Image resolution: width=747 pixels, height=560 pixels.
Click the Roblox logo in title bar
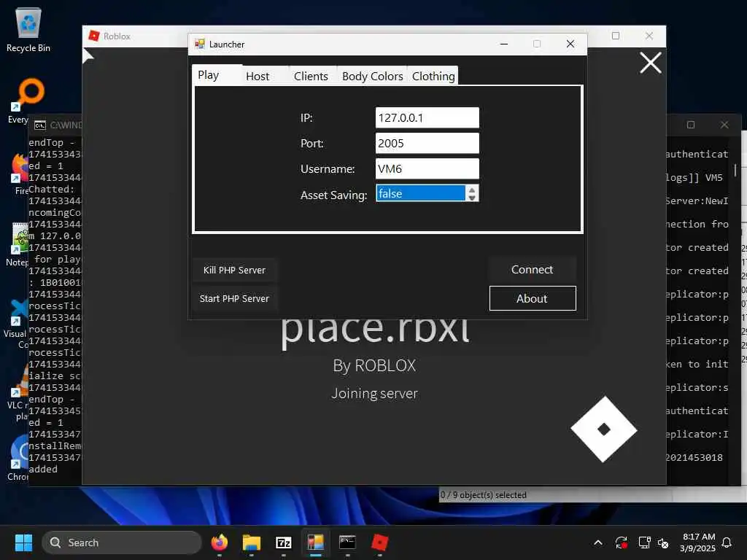coord(94,36)
